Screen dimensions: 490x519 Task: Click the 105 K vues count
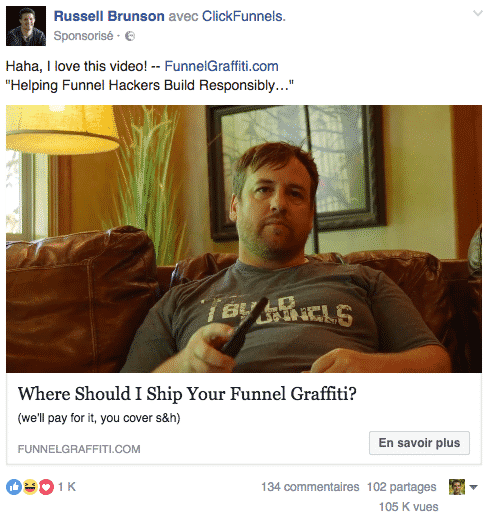pyautogui.click(x=408, y=507)
